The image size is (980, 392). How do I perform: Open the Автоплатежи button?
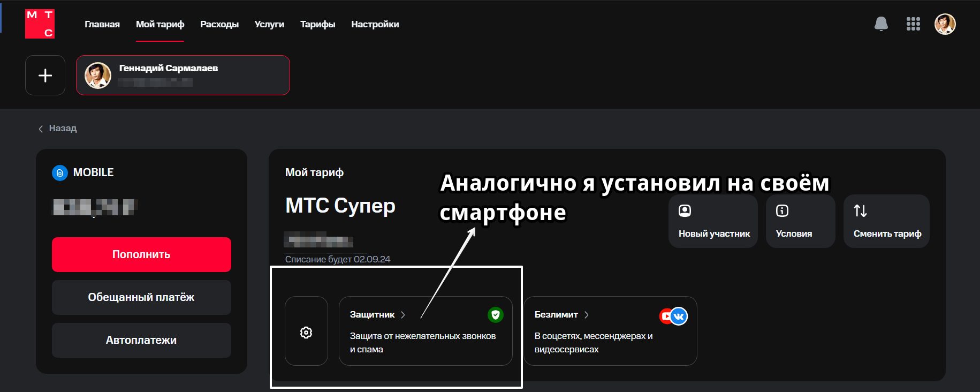click(x=141, y=340)
